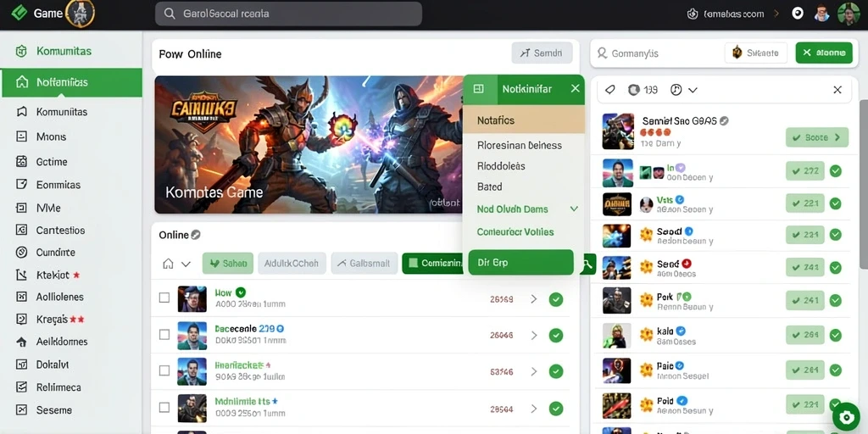Click the Ktekjot sidebar icon
This screenshot has height=434, width=868.
[21, 275]
